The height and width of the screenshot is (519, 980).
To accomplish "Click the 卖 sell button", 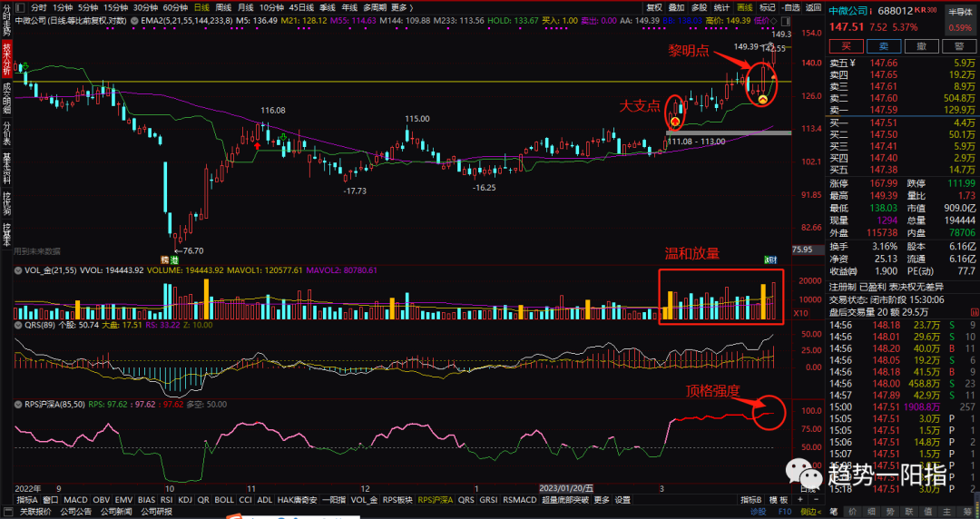I will [x=883, y=46].
